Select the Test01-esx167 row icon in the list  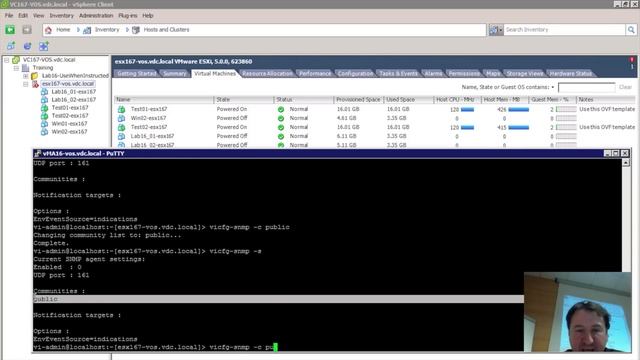(x=121, y=109)
